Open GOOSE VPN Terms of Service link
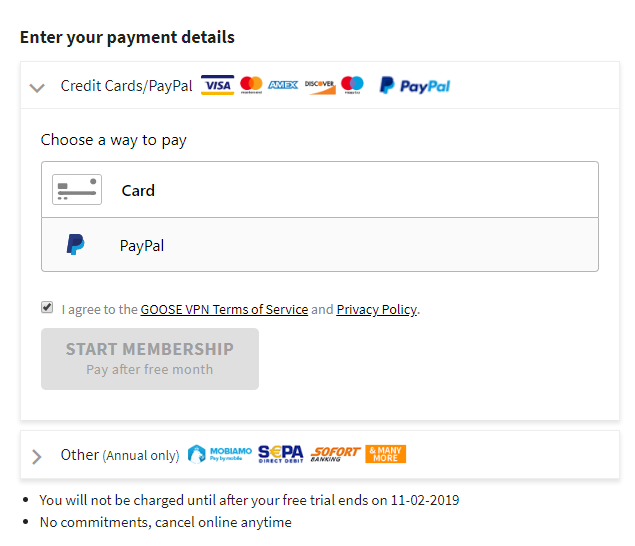This screenshot has height=546, width=635. coord(224,309)
